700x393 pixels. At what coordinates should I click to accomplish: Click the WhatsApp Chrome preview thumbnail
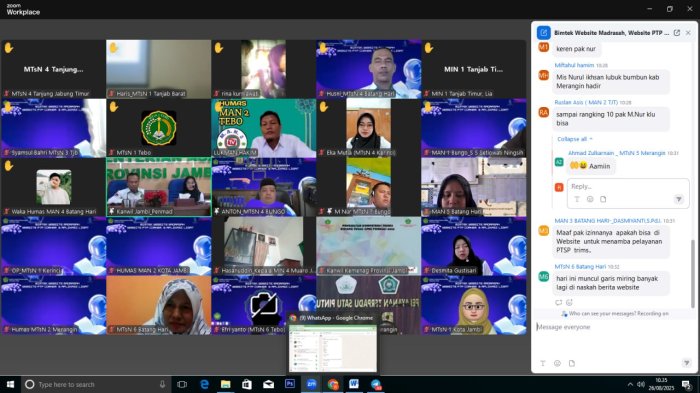coord(333,348)
